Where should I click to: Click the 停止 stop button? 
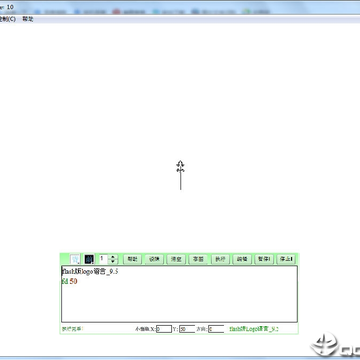click(x=286, y=259)
